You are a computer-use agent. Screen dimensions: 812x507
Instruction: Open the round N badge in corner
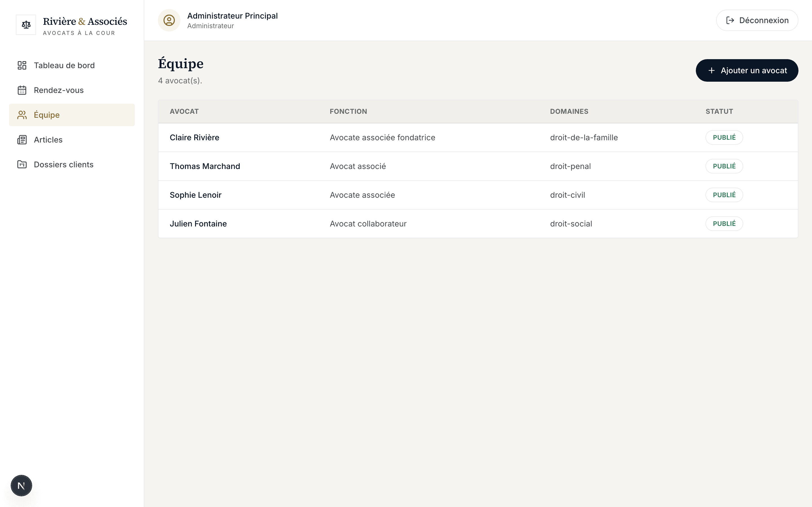pos(21,486)
